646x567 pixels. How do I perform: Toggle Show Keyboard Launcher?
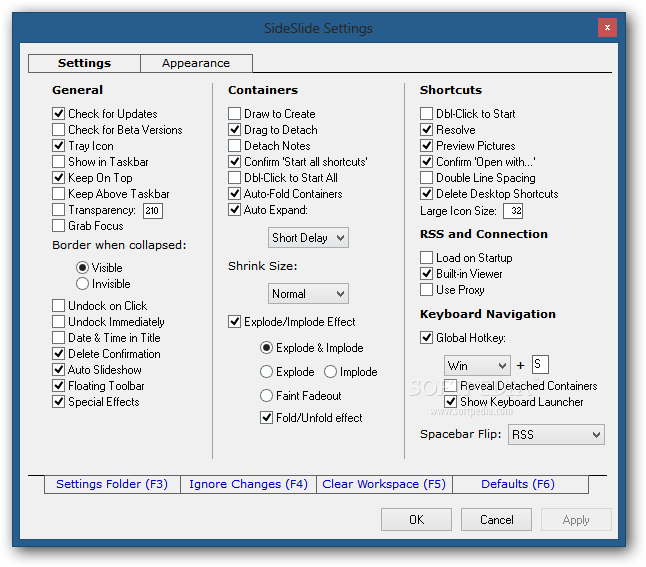(450, 402)
